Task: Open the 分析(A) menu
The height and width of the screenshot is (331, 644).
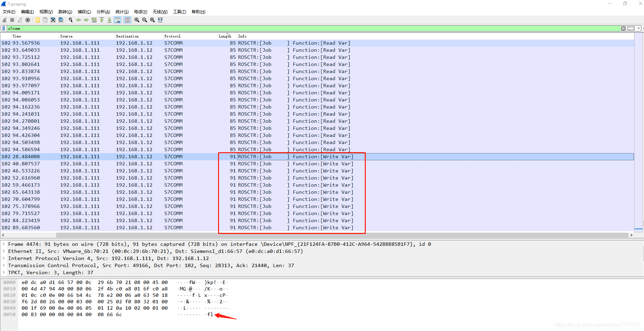Action: coord(103,12)
